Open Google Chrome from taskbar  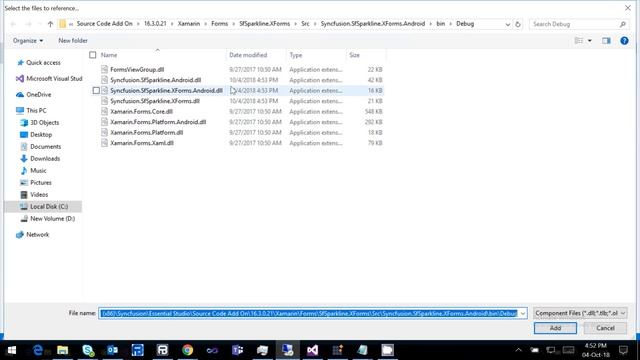(x=187, y=350)
